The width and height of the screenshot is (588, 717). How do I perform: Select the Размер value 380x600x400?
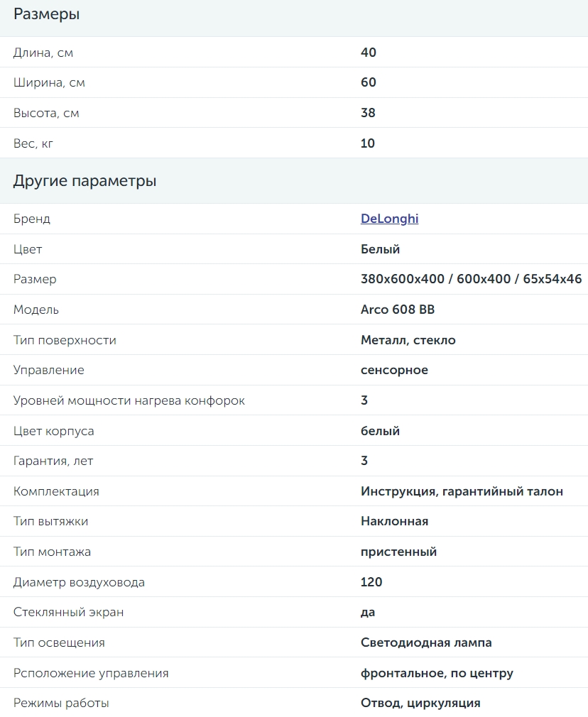(x=403, y=279)
